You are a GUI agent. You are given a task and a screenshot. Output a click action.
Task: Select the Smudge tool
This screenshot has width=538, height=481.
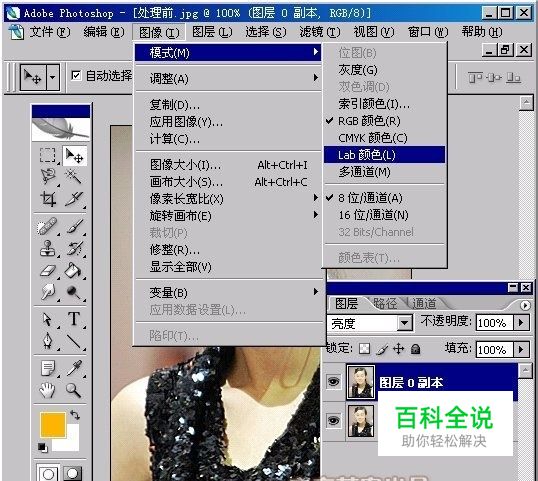[x=47, y=292]
